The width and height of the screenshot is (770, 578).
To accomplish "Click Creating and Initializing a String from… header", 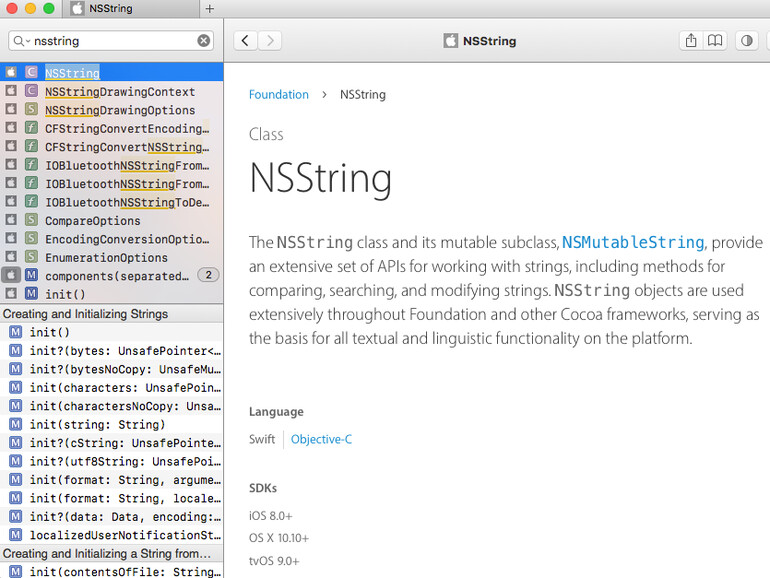I will (111, 553).
